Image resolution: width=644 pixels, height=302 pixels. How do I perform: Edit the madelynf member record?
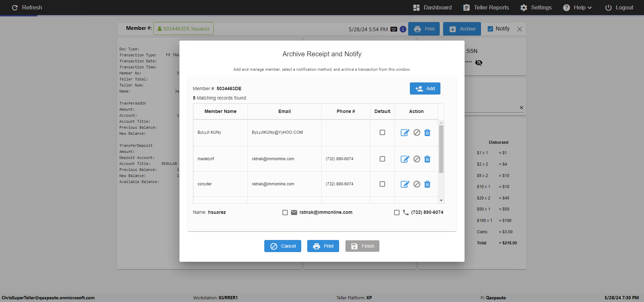(405, 159)
